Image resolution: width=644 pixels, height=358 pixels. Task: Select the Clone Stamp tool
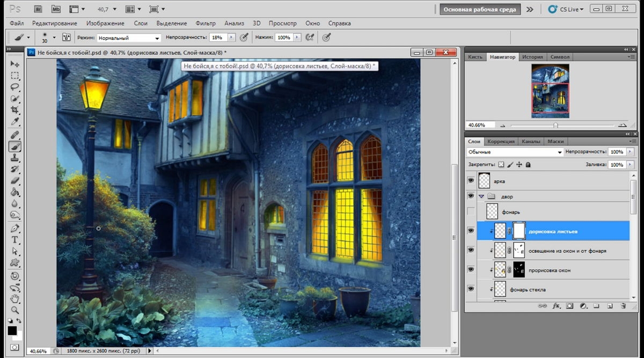click(15, 158)
